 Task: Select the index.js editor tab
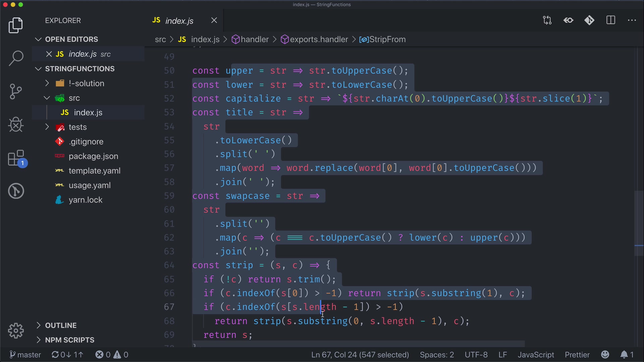tap(179, 21)
